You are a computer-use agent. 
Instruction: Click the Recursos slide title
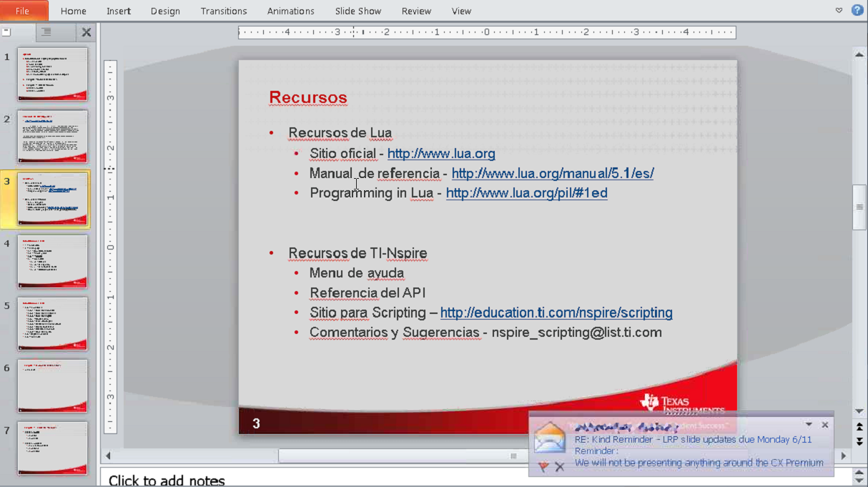click(308, 98)
